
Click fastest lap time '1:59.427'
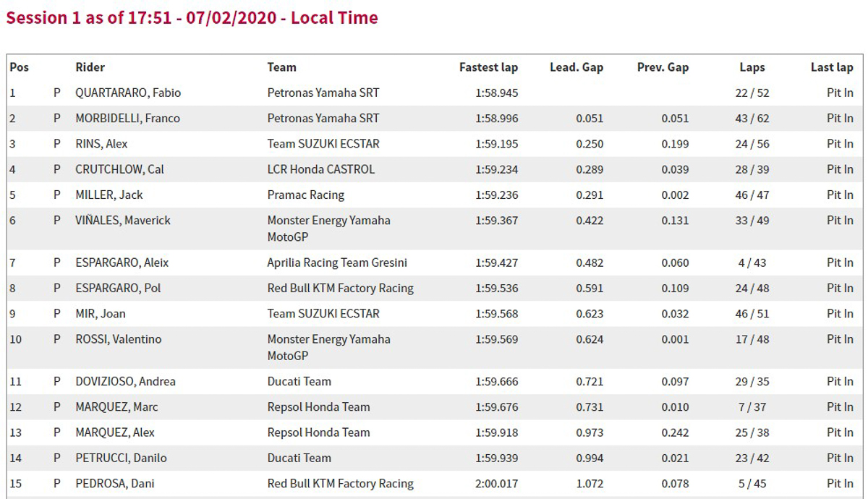[x=497, y=263]
